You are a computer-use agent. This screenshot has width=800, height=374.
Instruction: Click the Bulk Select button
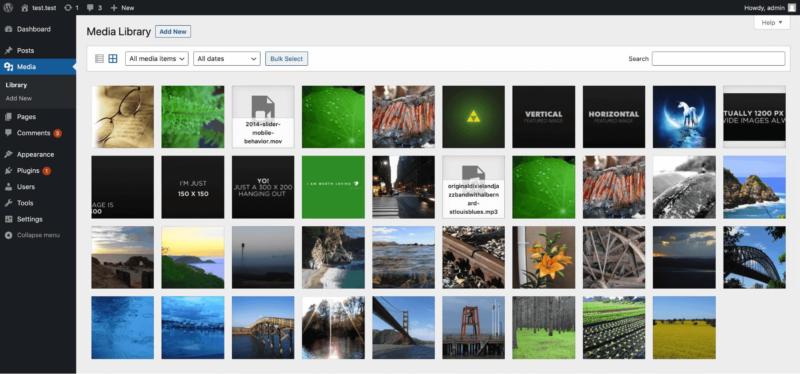pos(287,59)
